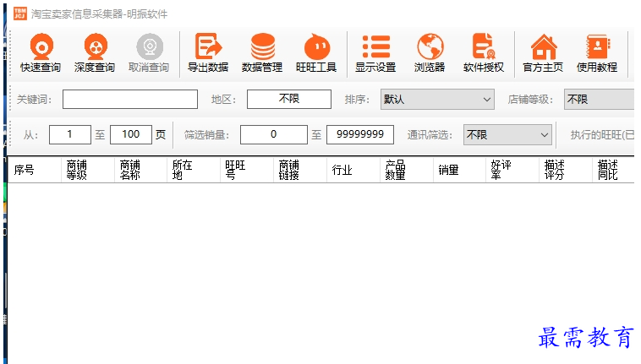Expand the sort (排序) dropdown set to 默认

point(437,99)
